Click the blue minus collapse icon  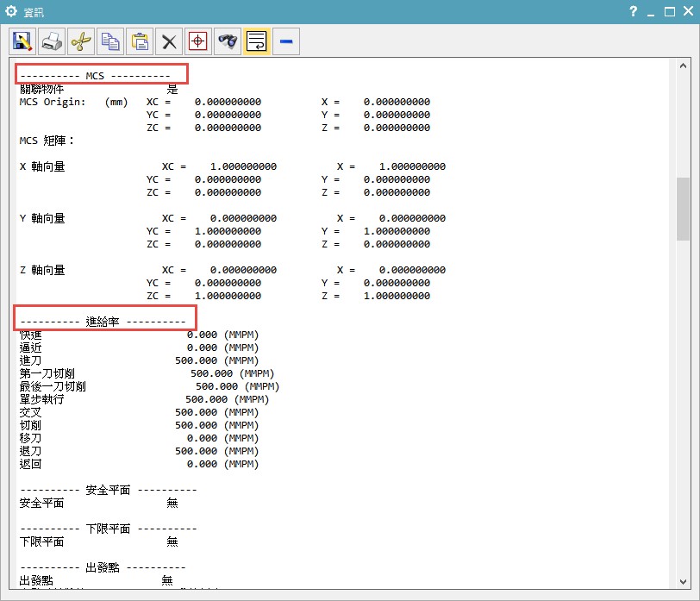(x=286, y=41)
